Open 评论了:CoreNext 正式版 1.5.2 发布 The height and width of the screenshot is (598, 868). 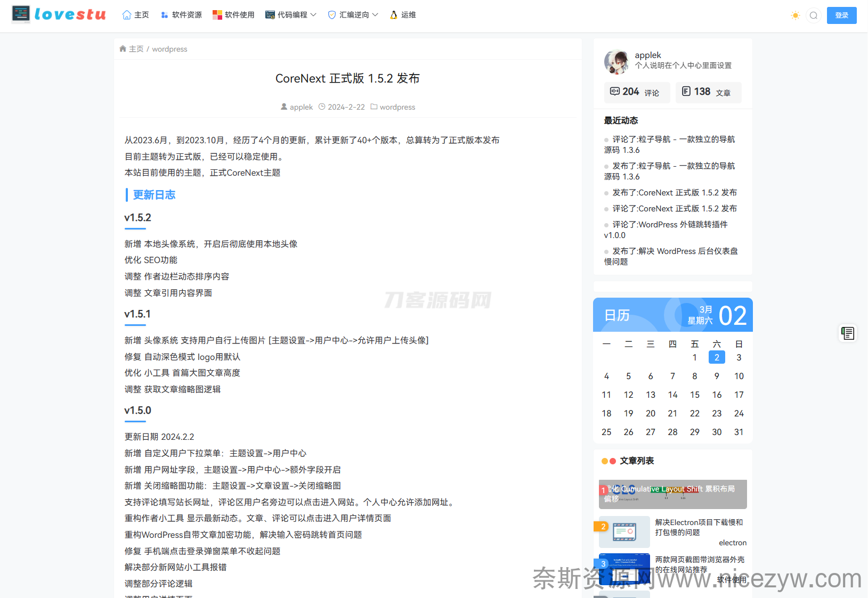click(x=675, y=209)
